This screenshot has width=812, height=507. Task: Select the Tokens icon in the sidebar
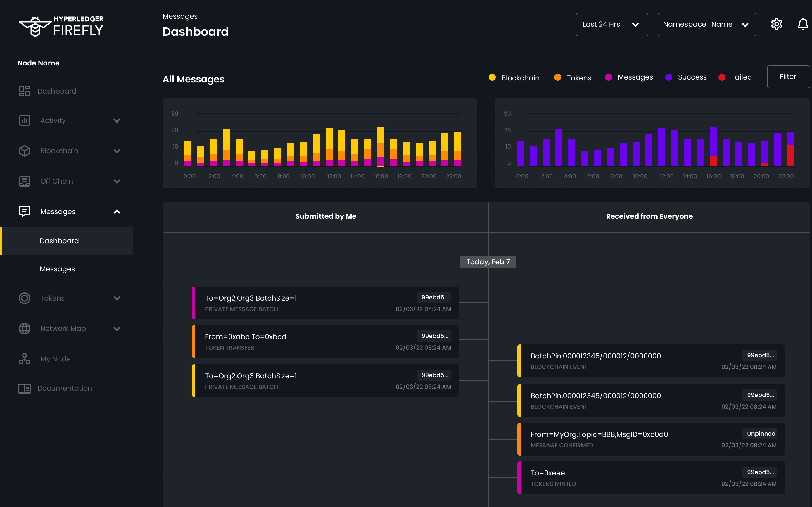click(x=25, y=298)
